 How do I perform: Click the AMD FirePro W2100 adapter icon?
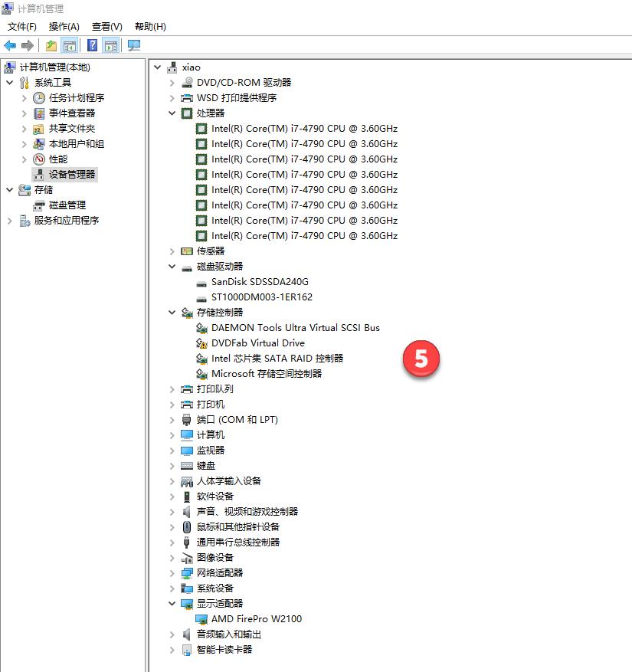point(201,619)
